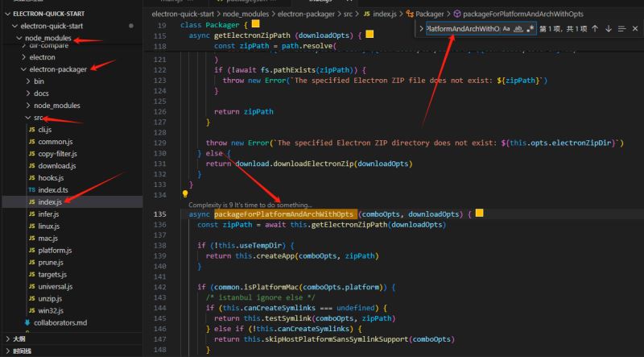Expand replace field in find widget
Viewport: 644px width, 357px height.
coord(421,29)
